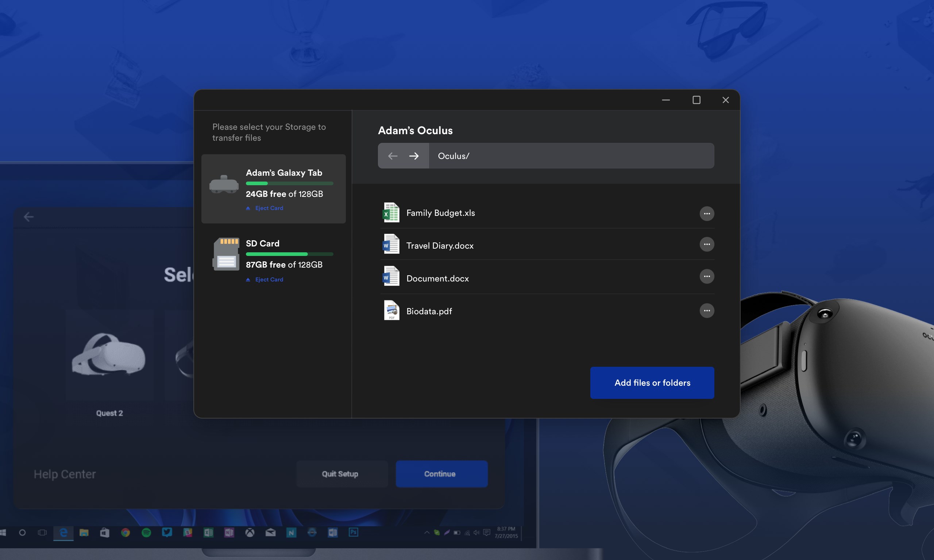Open the Travel Diary.docx Word file icon
The width and height of the screenshot is (934, 560).
391,245
